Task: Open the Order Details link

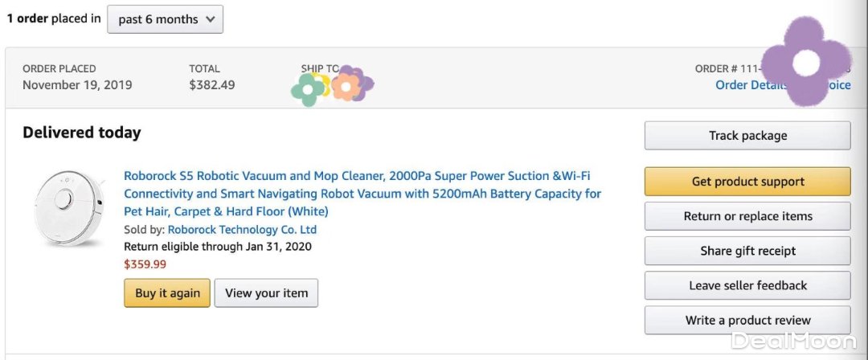Action: pyautogui.click(x=749, y=85)
